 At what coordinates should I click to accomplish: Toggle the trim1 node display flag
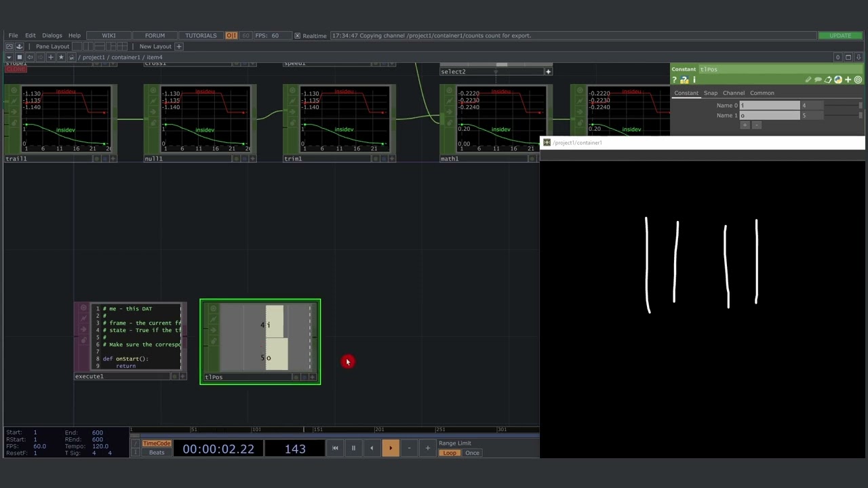point(382,159)
